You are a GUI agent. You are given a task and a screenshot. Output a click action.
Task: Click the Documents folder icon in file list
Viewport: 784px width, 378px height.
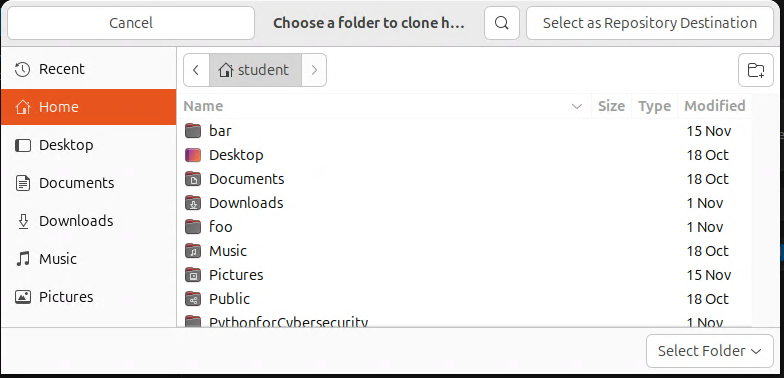pyautogui.click(x=192, y=179)
